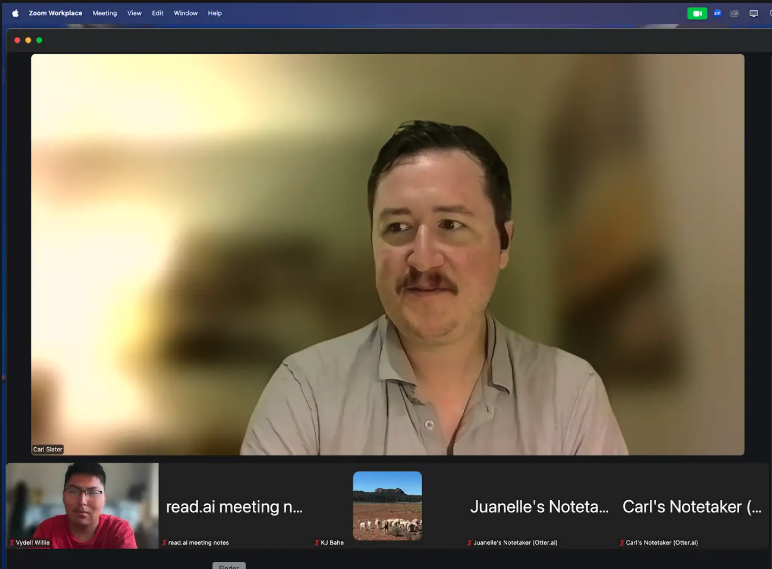The image size is (772, 569).
Task: Open the Window menu
Action: click(185, 13)
